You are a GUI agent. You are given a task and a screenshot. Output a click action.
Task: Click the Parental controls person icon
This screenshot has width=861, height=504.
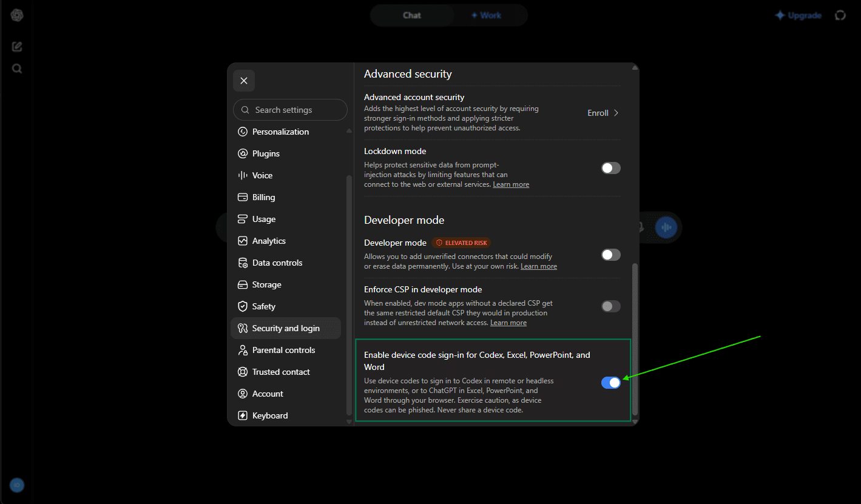point(243,350)
